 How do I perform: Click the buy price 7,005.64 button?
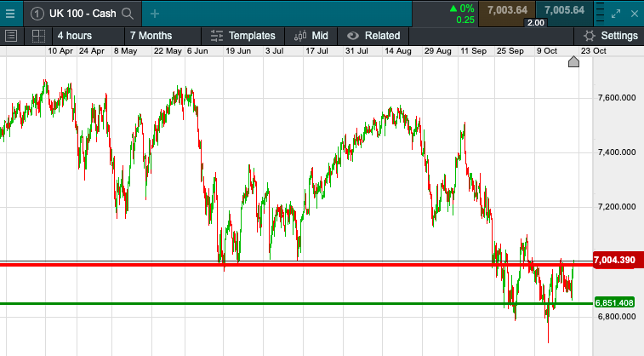[564, 10]
